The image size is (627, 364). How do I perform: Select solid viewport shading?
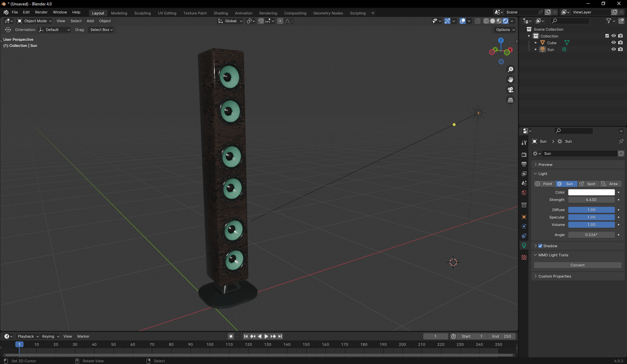coord(492,21)
